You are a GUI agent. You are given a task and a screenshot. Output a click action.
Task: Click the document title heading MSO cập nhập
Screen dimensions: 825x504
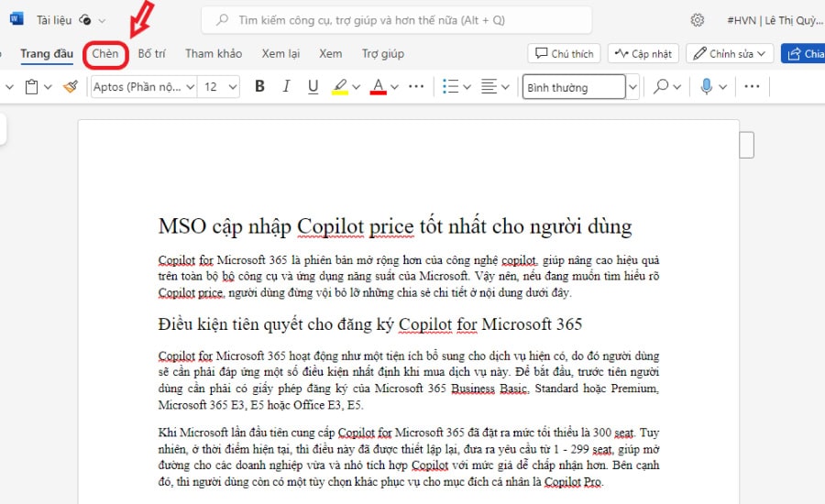click(395, 226)
